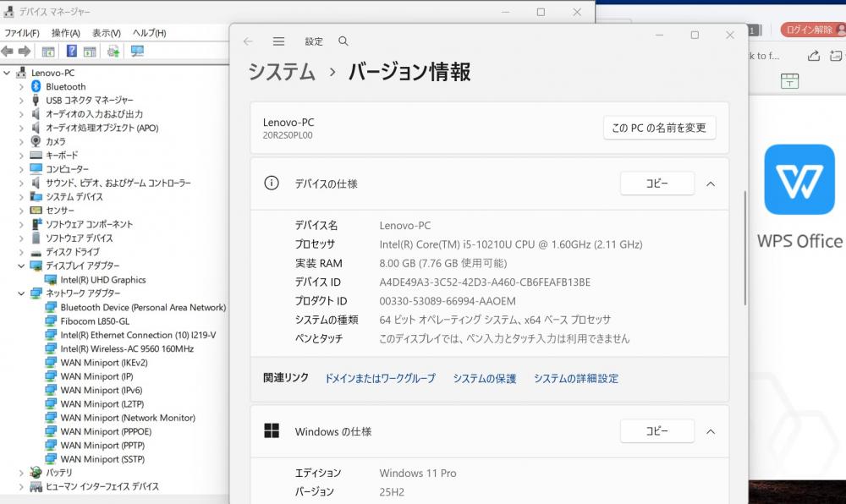Image resolution: width=846 pixels, height=504 pixels.
Task: Click the この PC の名前を変更 button
Action: point(659,128)
